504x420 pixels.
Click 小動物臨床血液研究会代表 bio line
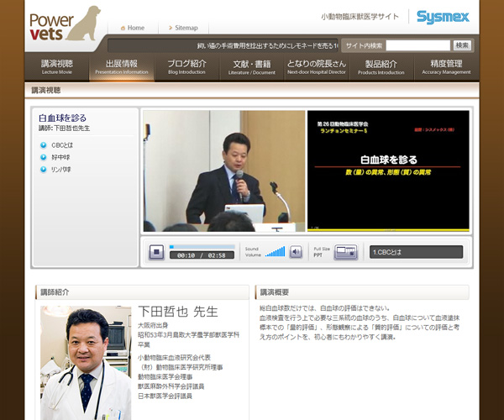(x=174, y=358)
